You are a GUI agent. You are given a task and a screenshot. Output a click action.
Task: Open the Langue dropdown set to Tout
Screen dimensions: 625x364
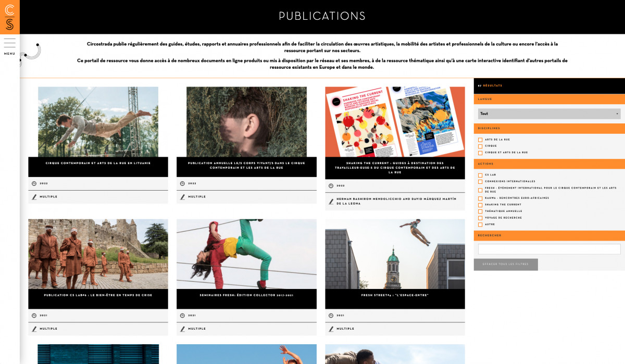pos(549,114)
